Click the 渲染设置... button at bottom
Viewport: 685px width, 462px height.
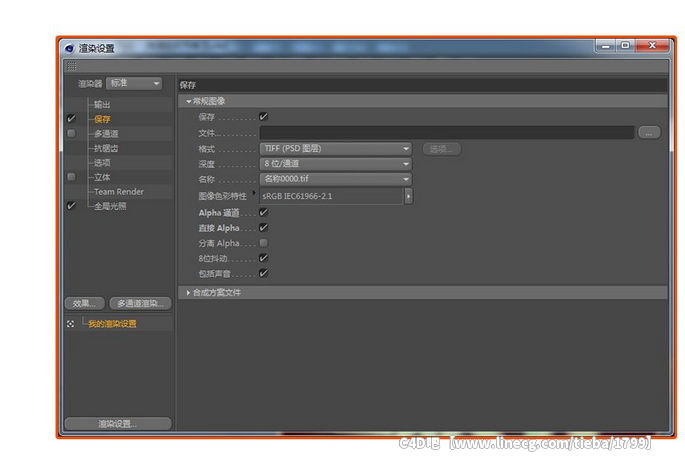click(x=118, y=424)
